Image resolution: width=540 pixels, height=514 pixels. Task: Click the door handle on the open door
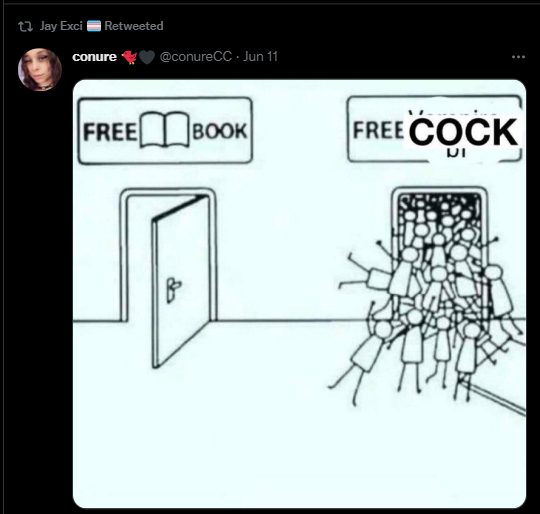point(173,288)
